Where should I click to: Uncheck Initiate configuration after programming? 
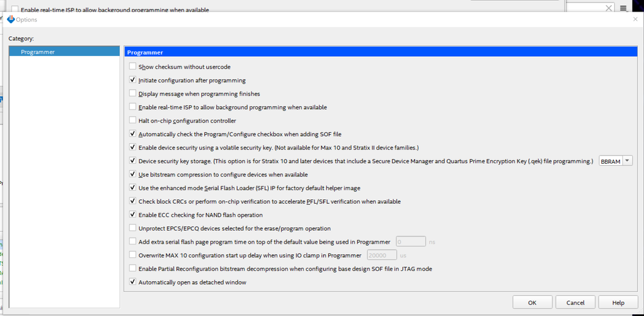133,80
